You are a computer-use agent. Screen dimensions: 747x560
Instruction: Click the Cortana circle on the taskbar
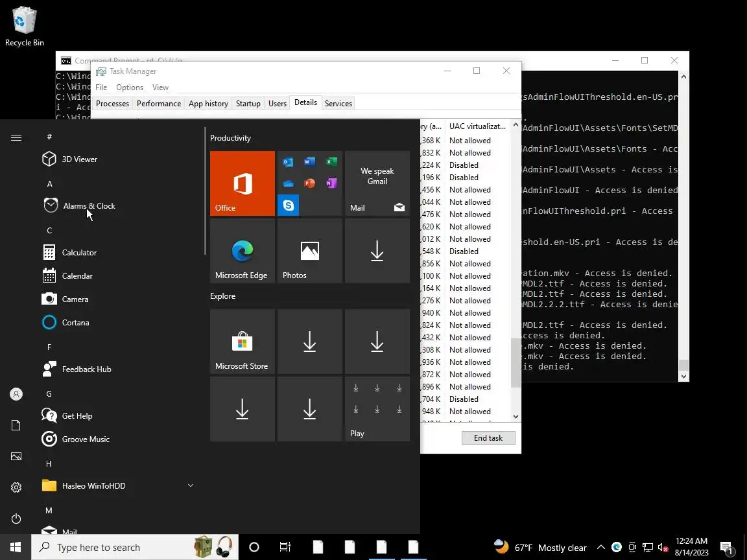pos(254,547)
